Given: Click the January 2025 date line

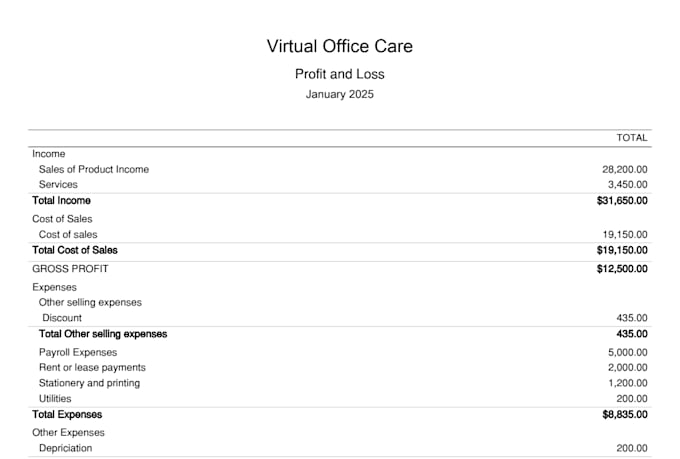Looking at the screenshot, I should click(340, 94).
